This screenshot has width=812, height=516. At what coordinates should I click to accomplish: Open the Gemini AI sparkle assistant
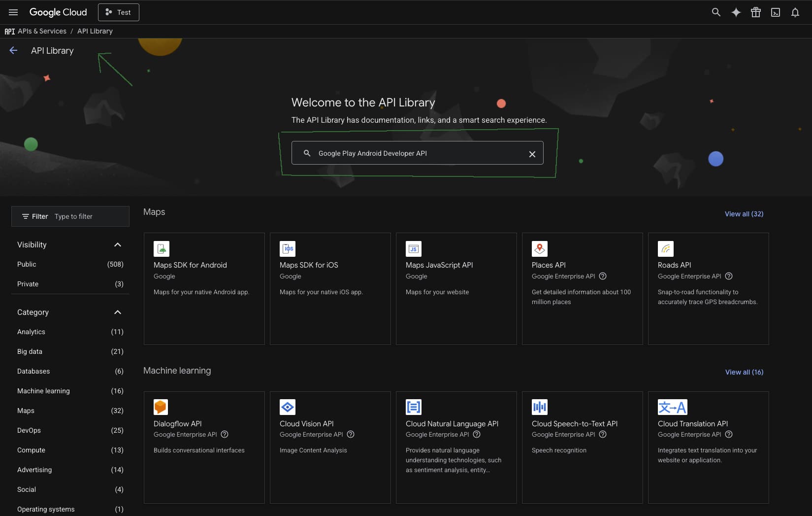(x=736, y=12)
